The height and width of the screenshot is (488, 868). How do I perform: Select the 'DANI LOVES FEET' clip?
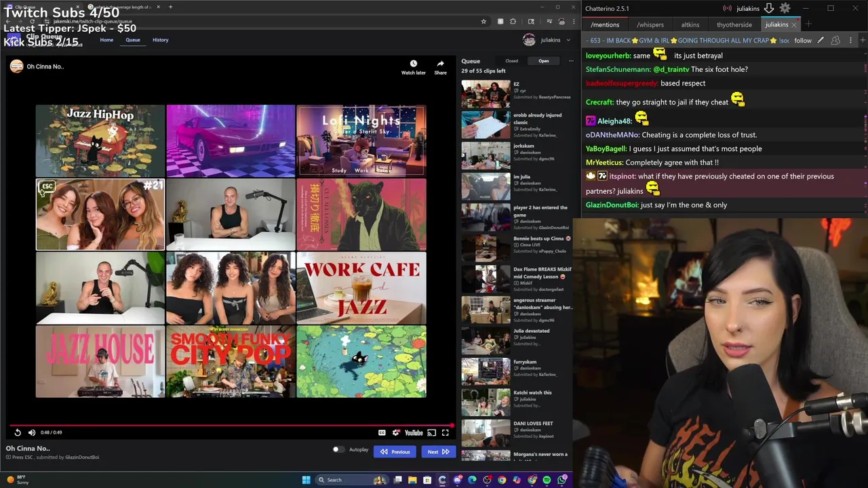pos(517,432)
